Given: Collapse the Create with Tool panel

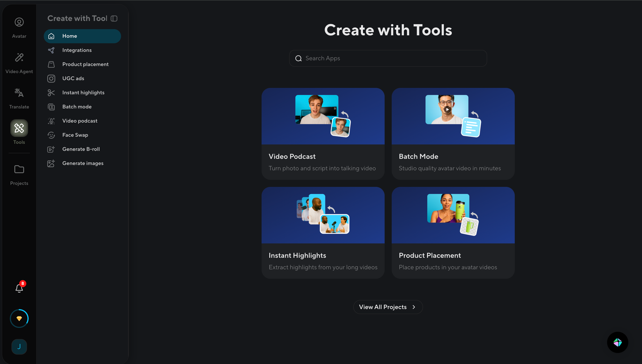Looking at the screenshot, I should click(x=114, y=19).
